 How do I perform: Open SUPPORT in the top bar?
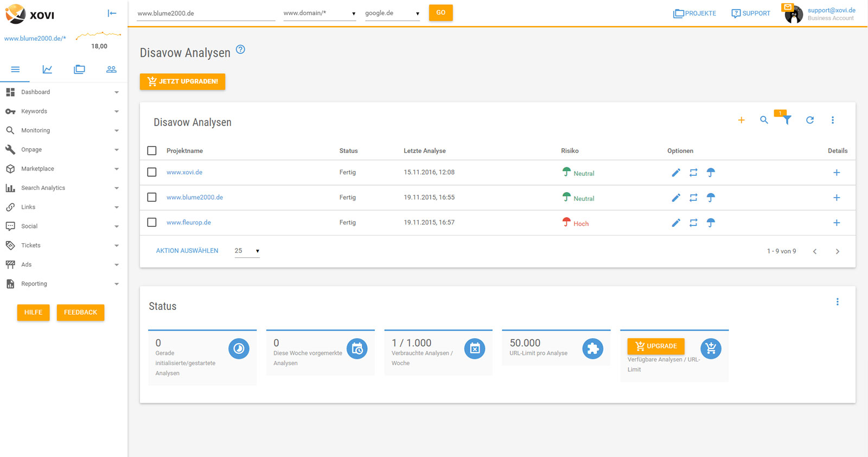click(751, 13)
